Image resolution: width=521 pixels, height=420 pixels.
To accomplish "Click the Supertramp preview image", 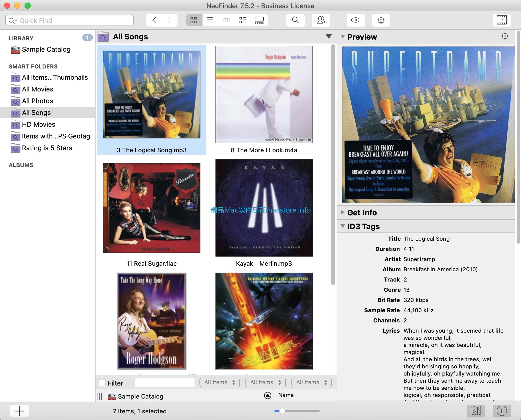I will [x=429, y=125].
